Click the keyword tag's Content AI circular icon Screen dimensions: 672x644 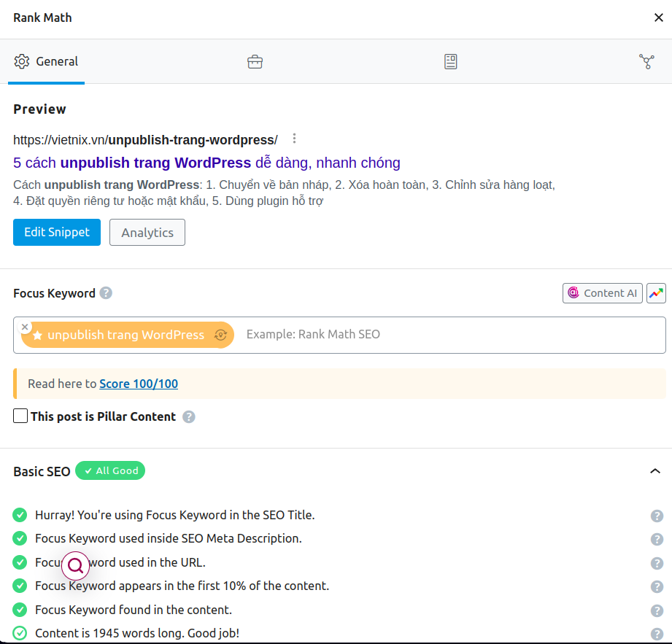tap(220, 335)
